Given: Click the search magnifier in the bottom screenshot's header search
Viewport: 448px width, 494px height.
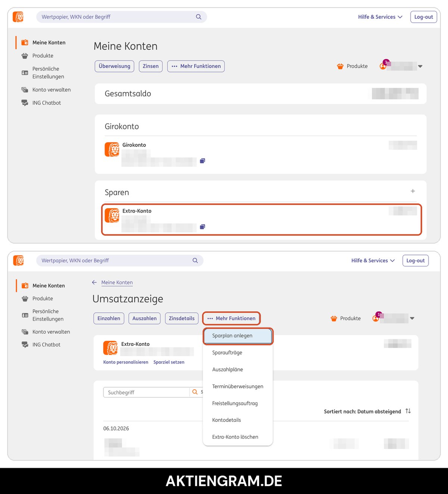Looking at the screenshot, I should click(x=195, y=260).
